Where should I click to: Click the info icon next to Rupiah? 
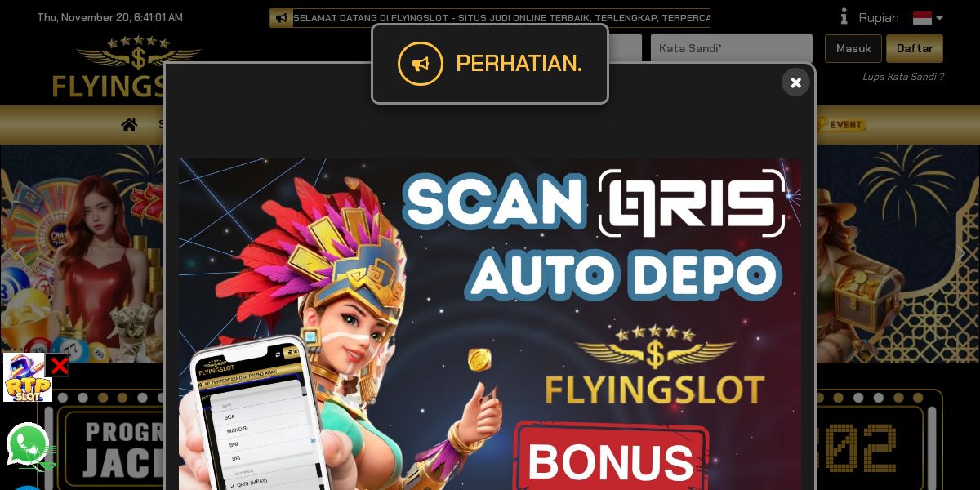pyautogui.click(x=844, y=16)
